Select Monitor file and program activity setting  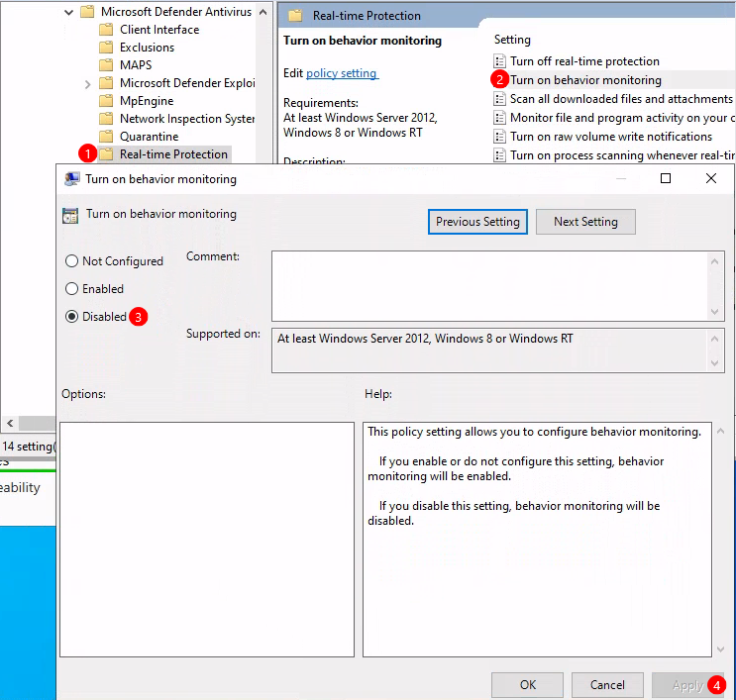[622, 118]
